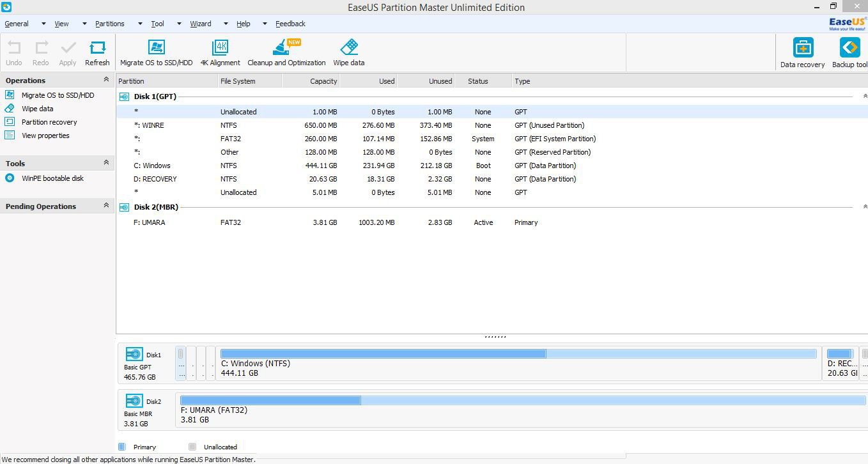
Task: Select the D: RECOVERY row in partition list
Action: click(492, 179)
